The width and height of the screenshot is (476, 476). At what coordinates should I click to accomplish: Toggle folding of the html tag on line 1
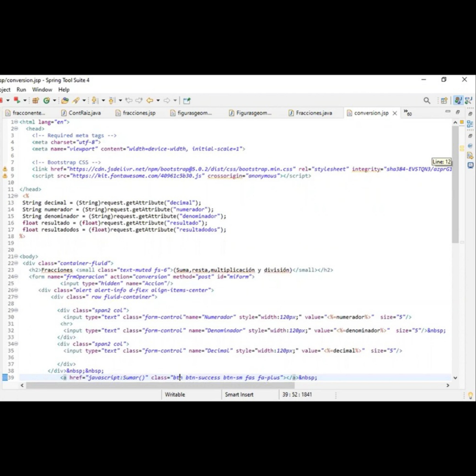[16, 122]
